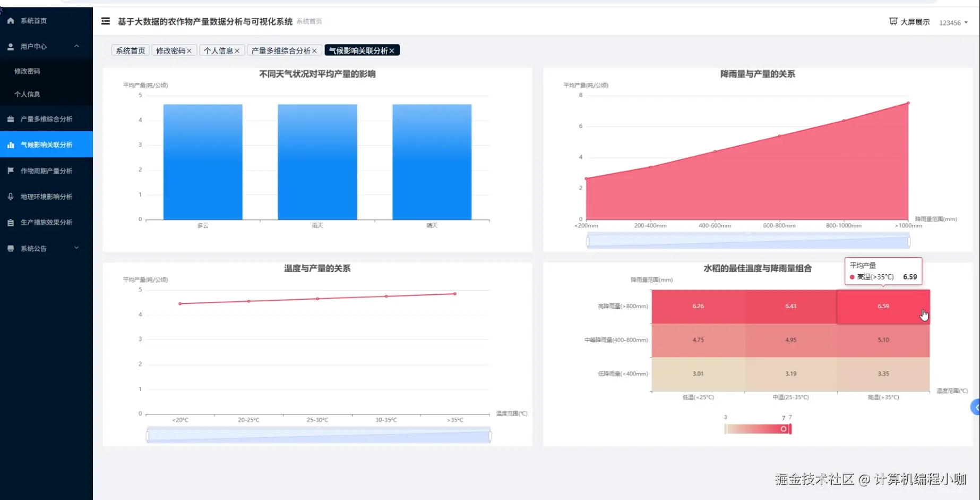Click the 大屏展示 link
The width and height of the screenshot is (980, 500).
[915, 22]
